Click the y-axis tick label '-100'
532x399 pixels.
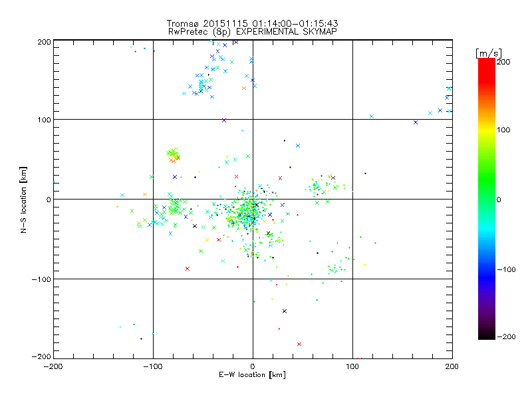(x=41, y=279)
